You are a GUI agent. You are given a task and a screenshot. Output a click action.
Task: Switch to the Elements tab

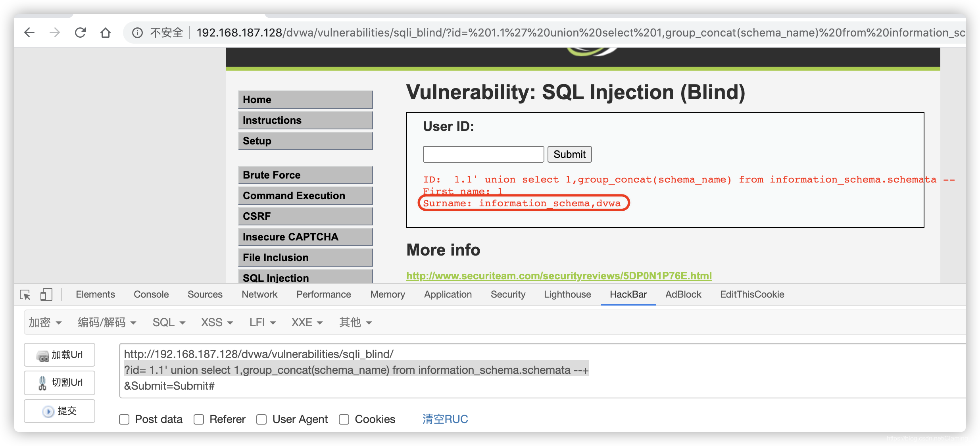click(95, 294)
